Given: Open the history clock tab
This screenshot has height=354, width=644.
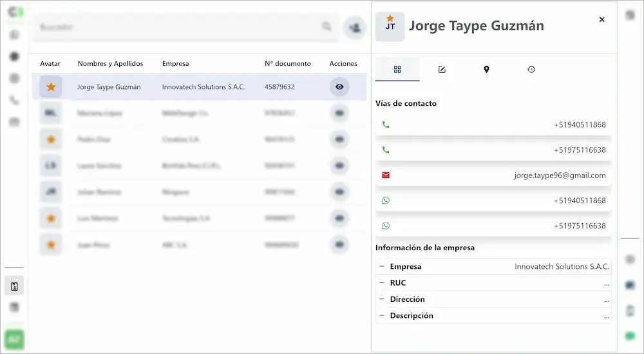Looking at the screenshot, I should pyautogui.click(x=531, y=70).
